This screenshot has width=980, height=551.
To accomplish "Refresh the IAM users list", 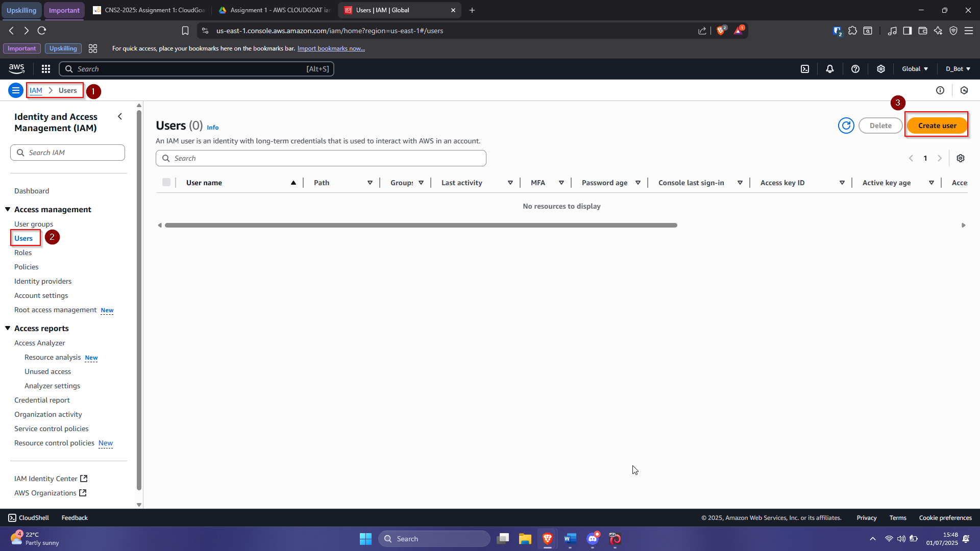I will [846, 126].
